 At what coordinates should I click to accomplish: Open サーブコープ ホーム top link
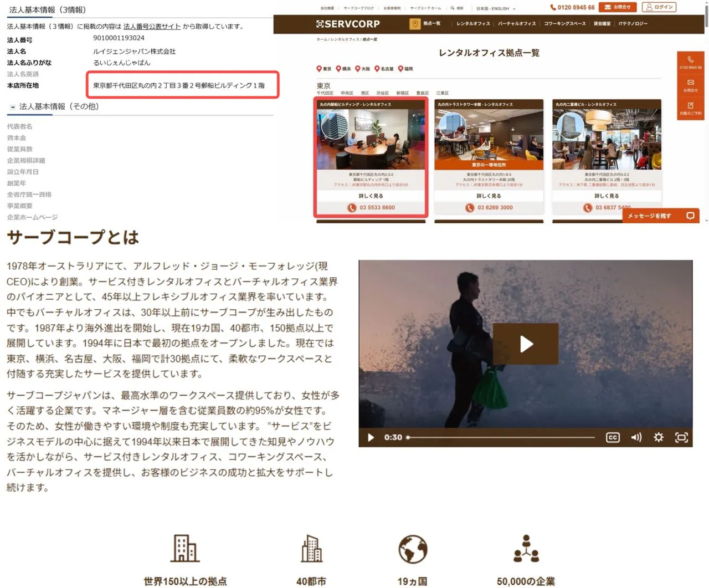click(x=425, y=8)
